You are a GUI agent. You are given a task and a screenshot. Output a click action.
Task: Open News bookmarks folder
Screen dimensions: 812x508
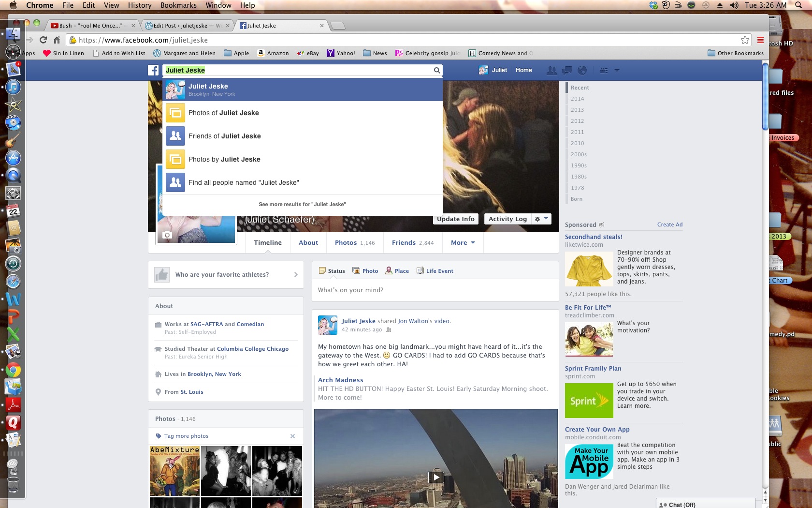375,53
